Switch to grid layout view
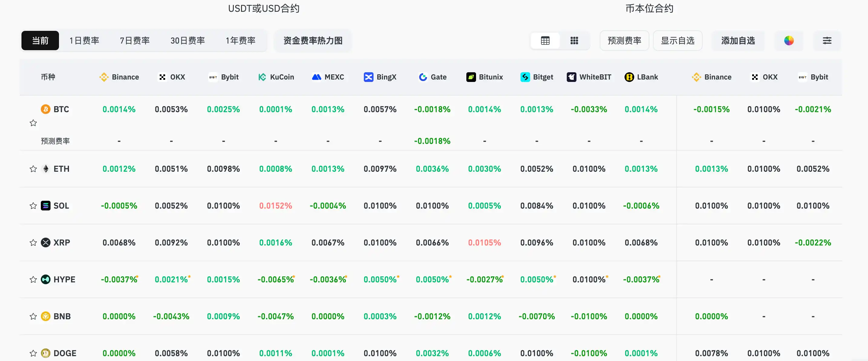Image resolution: width=868 pixels, height=361 pixels. click(574, 41)
